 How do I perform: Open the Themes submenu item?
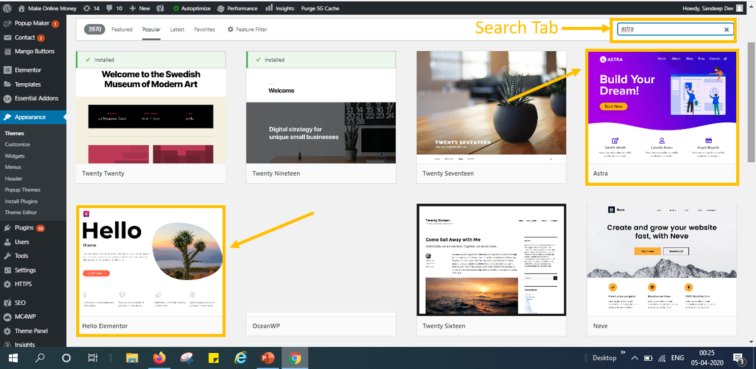pos(14,134)
